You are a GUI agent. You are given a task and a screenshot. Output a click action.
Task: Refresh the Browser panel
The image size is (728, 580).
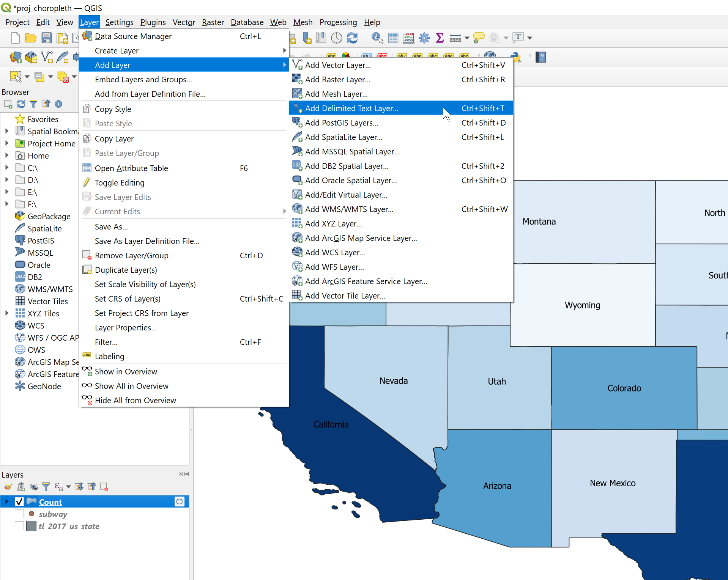[x=21, y=104]
